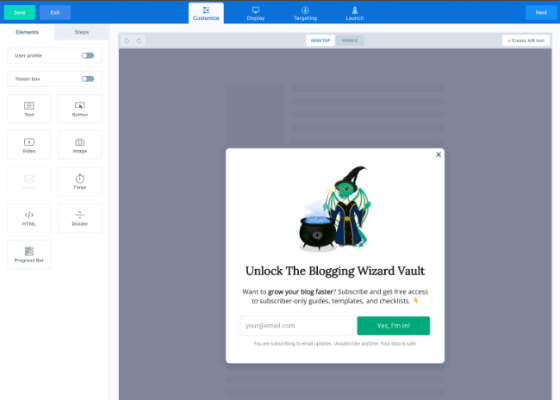Close the popup with the X
Screen dimensions: 560x400
click(x=439, y=155)
